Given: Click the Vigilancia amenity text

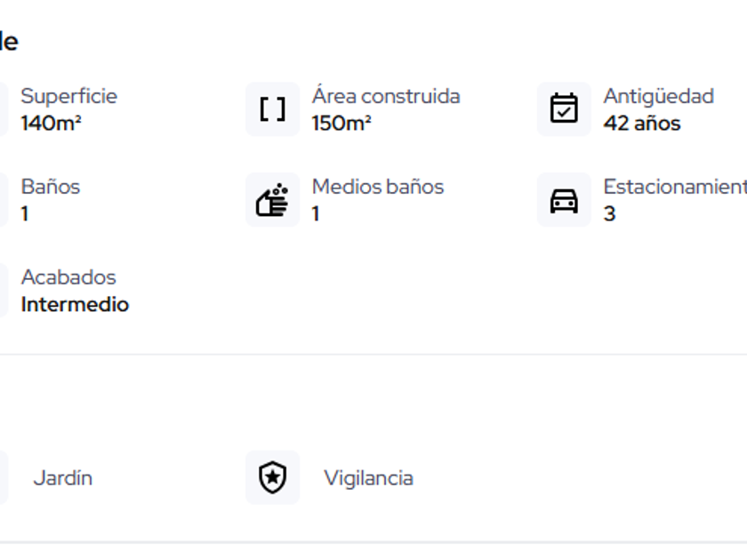Looking at the screenshot, I should pos(368,478).
